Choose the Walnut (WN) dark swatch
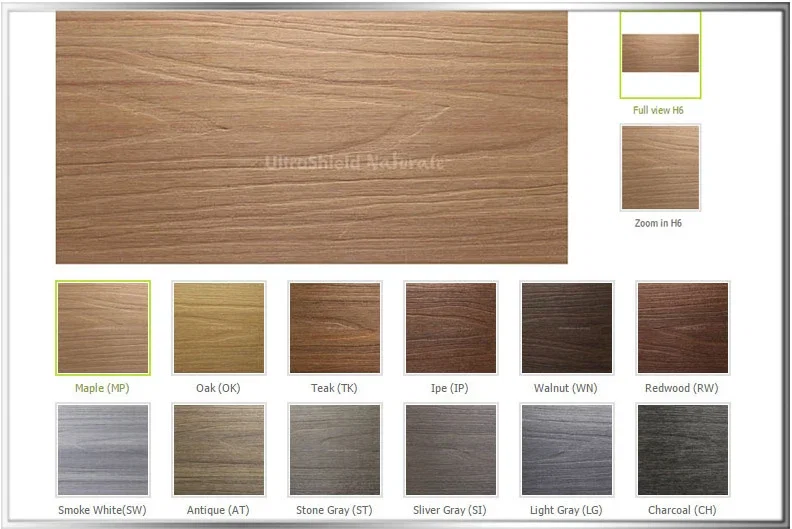 pyautogui.click(x=567, y=328)
